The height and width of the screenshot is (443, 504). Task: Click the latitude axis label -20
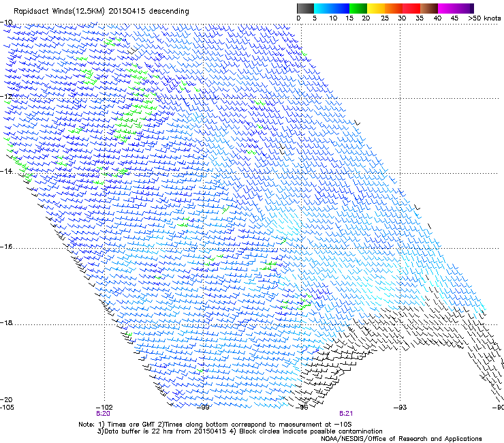click(x=6, y=399)
